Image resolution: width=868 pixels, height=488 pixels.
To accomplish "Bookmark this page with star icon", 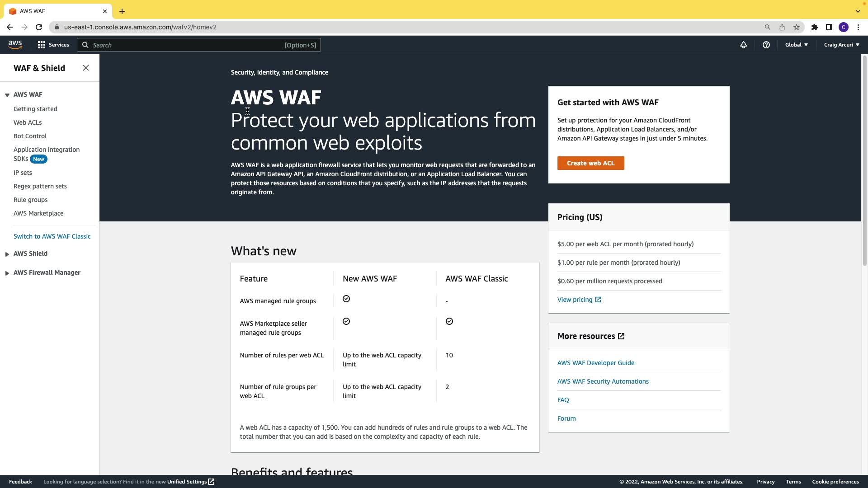I will click(x=796, y=27).
